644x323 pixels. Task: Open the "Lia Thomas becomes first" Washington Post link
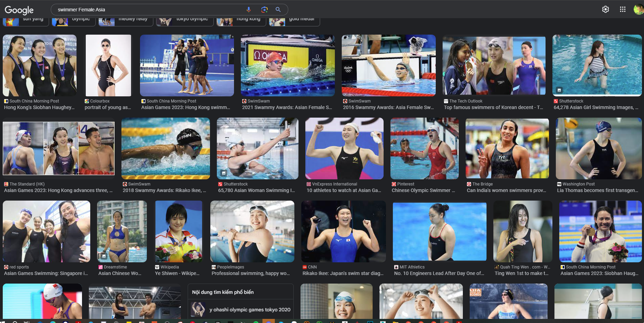tap(597, 190)
